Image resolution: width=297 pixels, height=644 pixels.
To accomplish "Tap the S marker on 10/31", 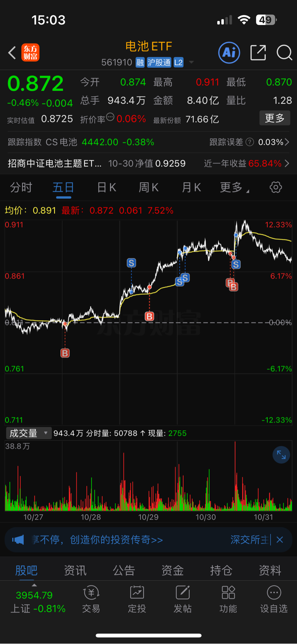I will [x=236, y=264].
